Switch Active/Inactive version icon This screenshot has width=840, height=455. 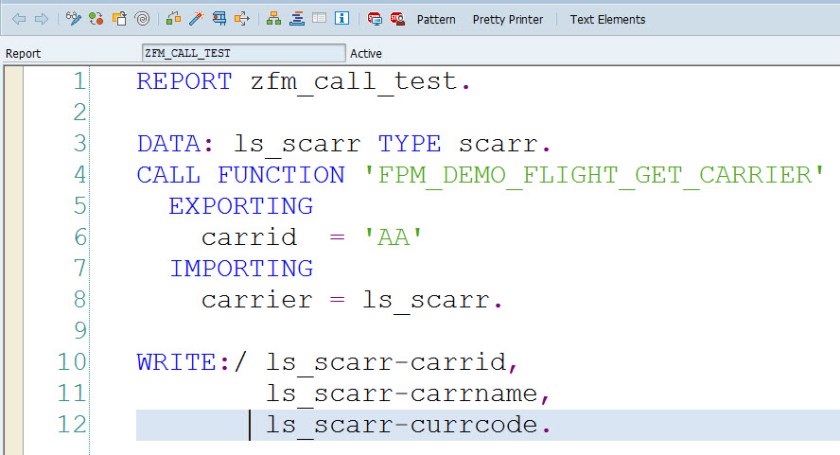(96, 19)
